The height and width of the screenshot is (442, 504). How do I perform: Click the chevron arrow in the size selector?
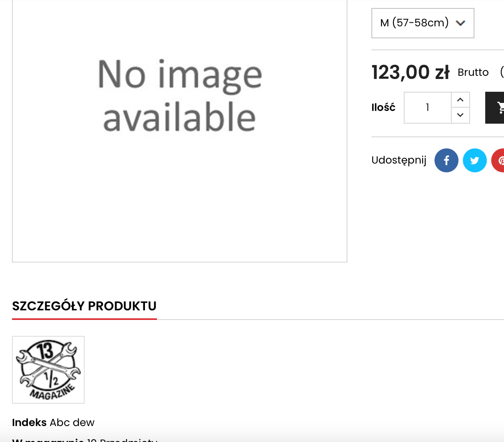[x=460, y=23]
